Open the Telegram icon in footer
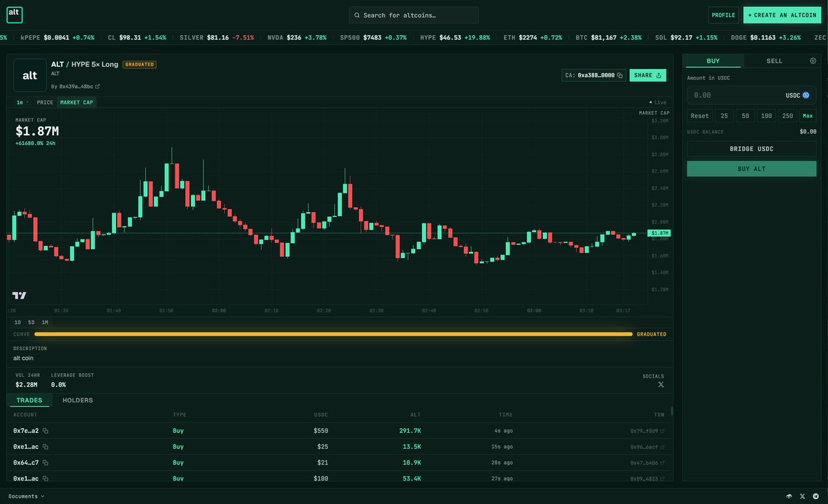The height and width of the screenshot is (504, 828). click(x=816, y=496)
